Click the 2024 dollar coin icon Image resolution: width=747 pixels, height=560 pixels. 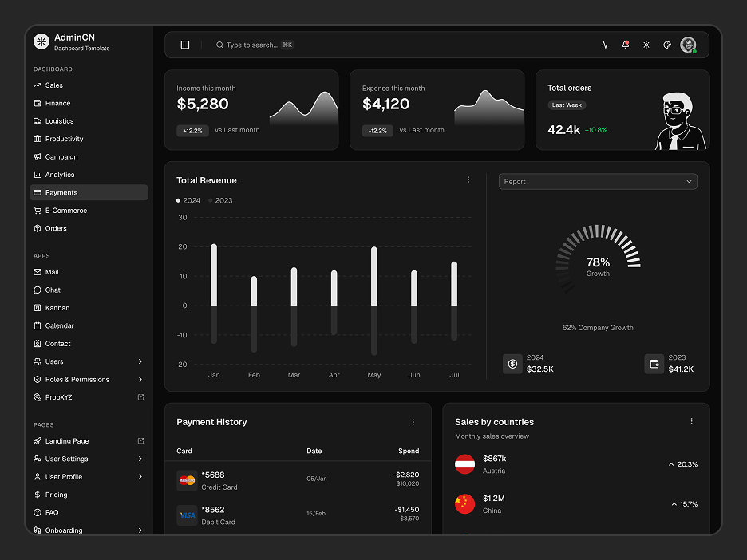(512, 364)
